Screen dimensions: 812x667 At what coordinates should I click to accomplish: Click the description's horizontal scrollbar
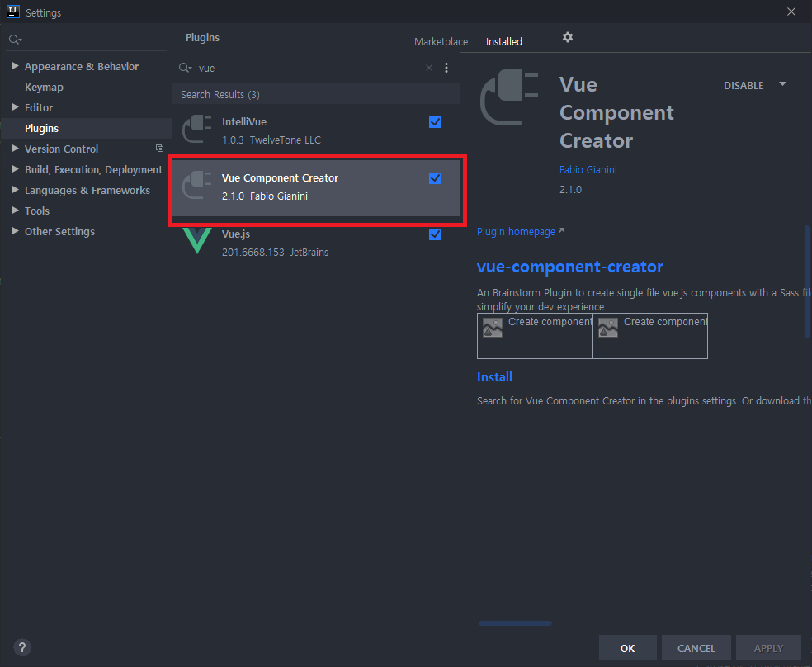(515, 623)
